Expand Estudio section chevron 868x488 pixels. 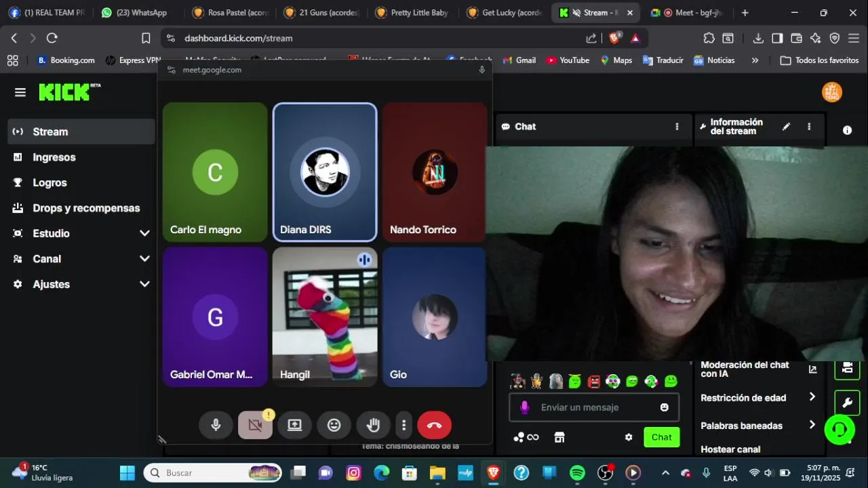coord(144,233)
